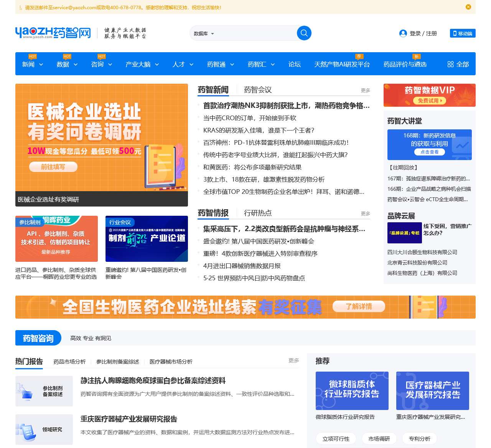
Task: Click 更多 in the 热门报告 section
Action: 294,360
